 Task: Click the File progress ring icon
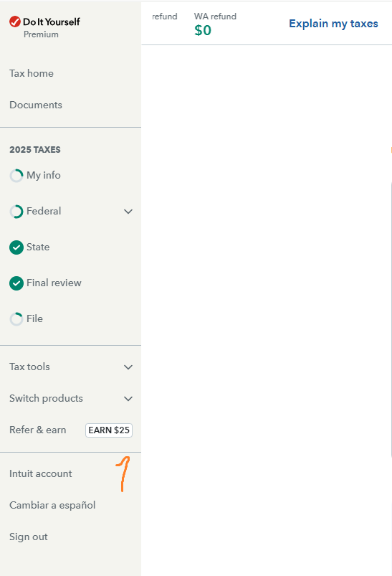click(16, 319)
